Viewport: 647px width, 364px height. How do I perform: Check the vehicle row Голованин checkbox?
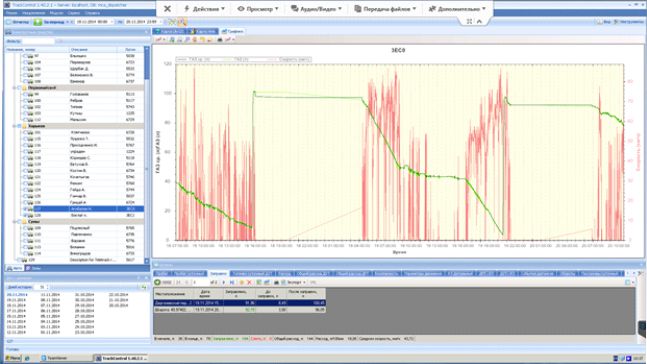(25, 94)
